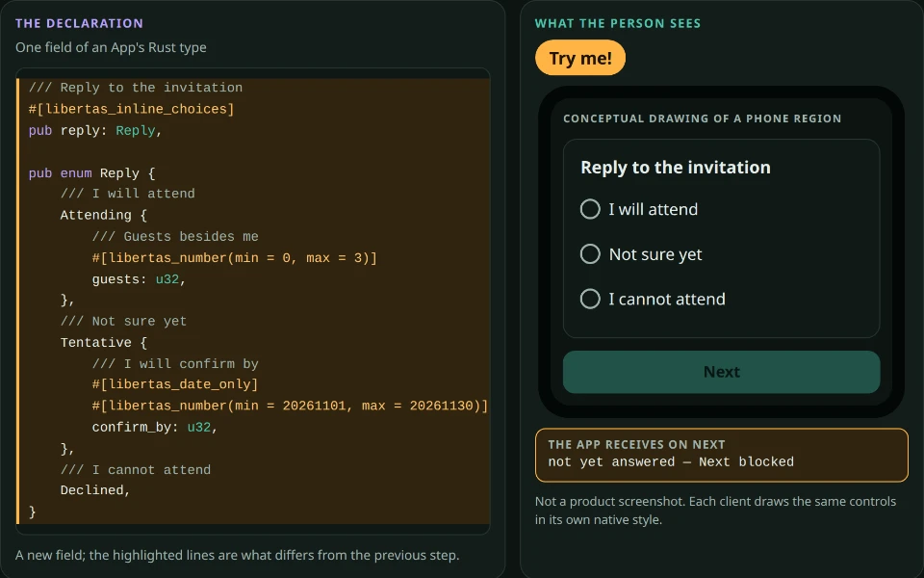Click the phone card heading "Reply to the invitation"
The width and height of the screenshot is (924, 578).
(676, 168)
